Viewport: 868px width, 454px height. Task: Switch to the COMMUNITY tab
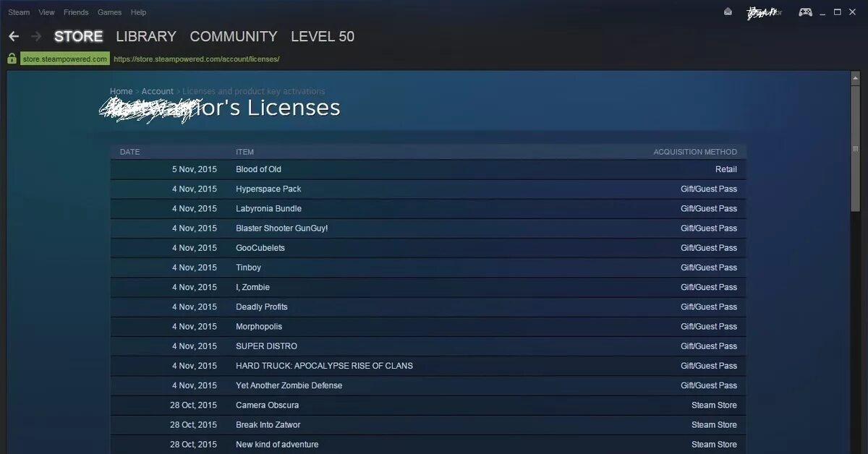pyautogui.click(x=234, y=36)
